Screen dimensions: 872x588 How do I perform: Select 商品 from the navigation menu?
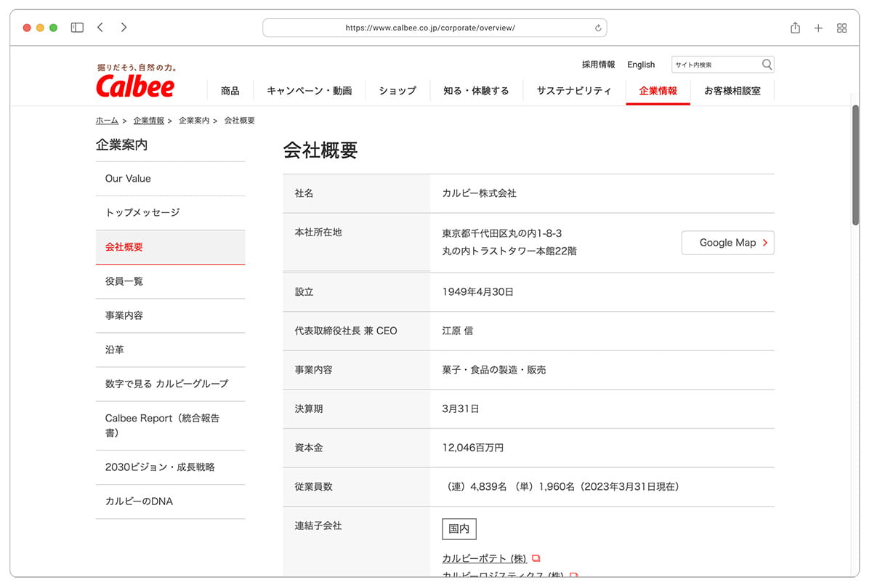pyautogui.click(x=230, y=90)
